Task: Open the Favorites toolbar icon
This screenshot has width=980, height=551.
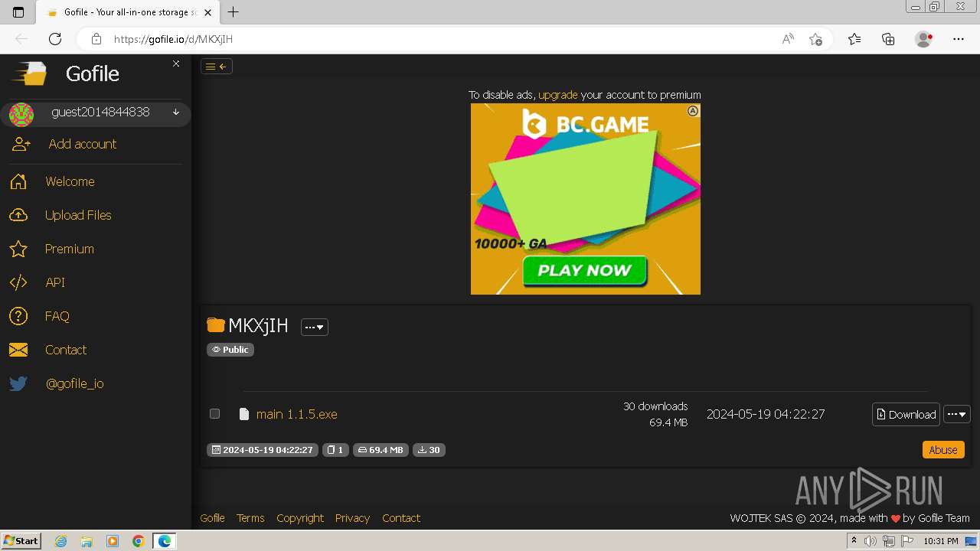Action: tap(854, 39)
